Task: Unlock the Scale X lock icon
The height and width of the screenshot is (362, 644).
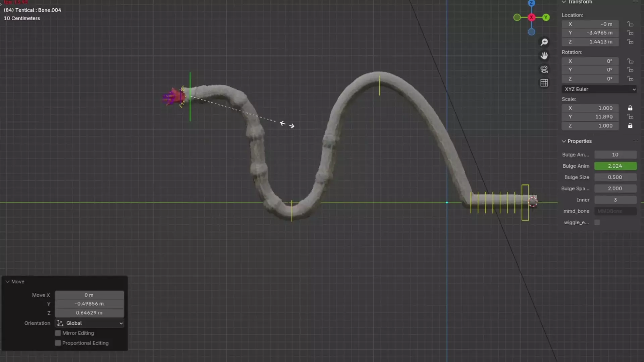Action: pos(630,108)
